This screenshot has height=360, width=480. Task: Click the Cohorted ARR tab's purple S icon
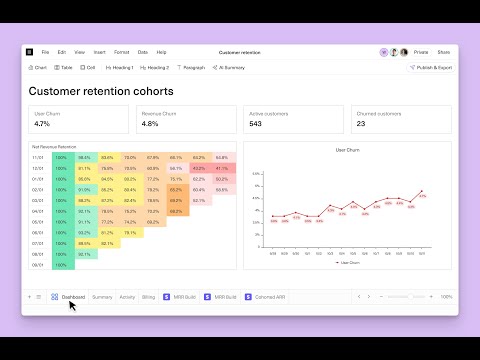[248, 297]
